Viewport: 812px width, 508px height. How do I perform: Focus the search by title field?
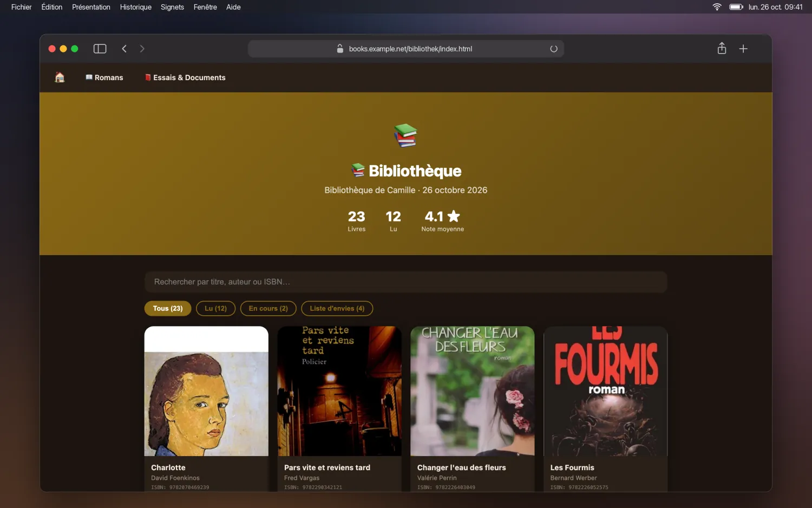(405, 282)
